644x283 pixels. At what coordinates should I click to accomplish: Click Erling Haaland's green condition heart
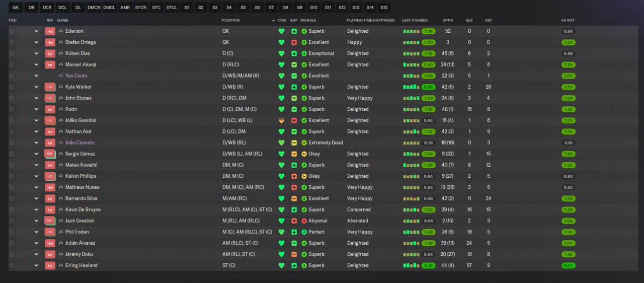281,265
